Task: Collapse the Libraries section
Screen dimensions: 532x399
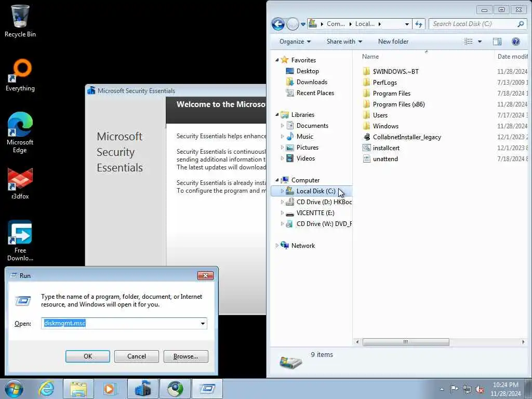Action: tap(277, 115)
